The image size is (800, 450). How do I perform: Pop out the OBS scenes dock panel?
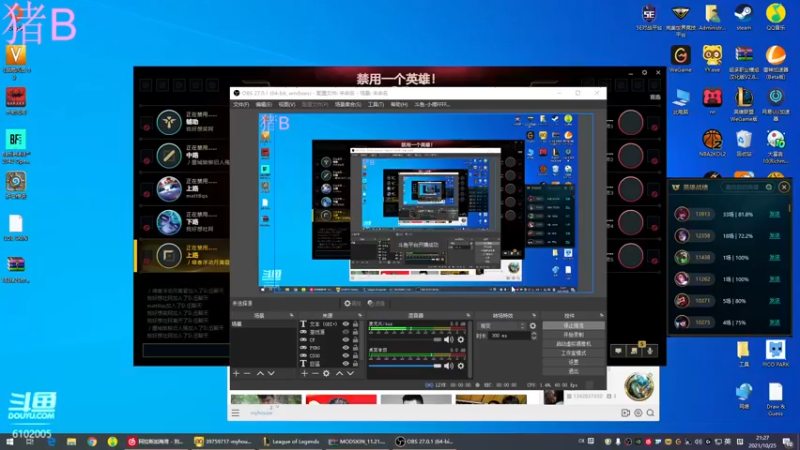[291, 315]
